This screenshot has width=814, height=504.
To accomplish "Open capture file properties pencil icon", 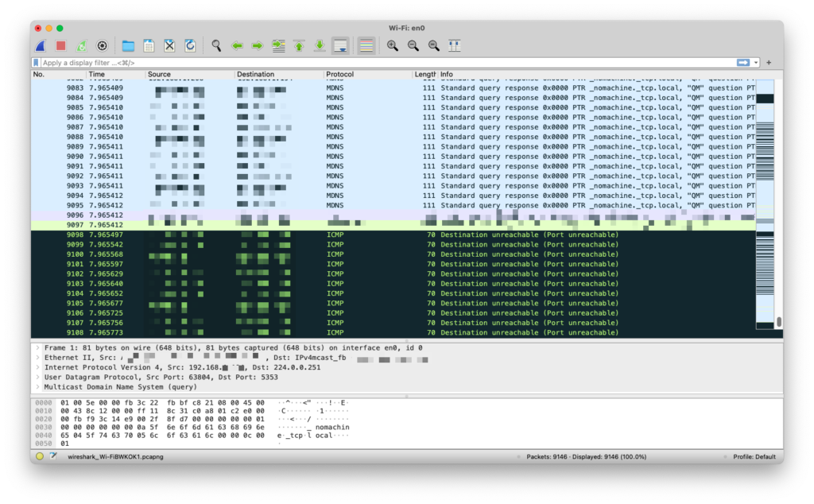I will [x=53, y=457].
